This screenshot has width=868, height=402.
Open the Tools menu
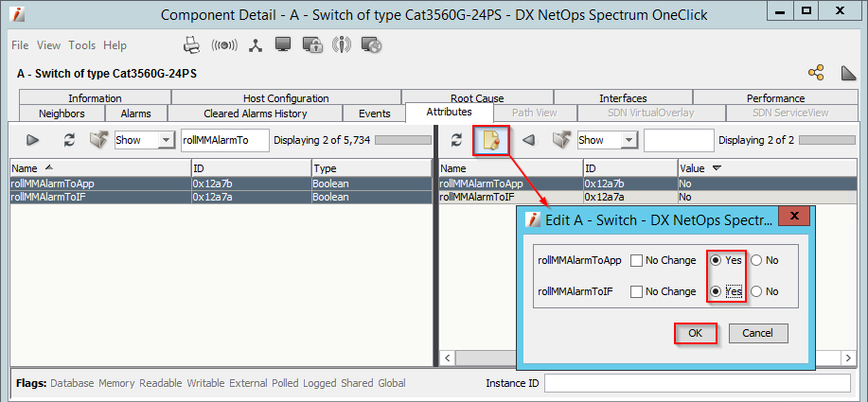82,45
